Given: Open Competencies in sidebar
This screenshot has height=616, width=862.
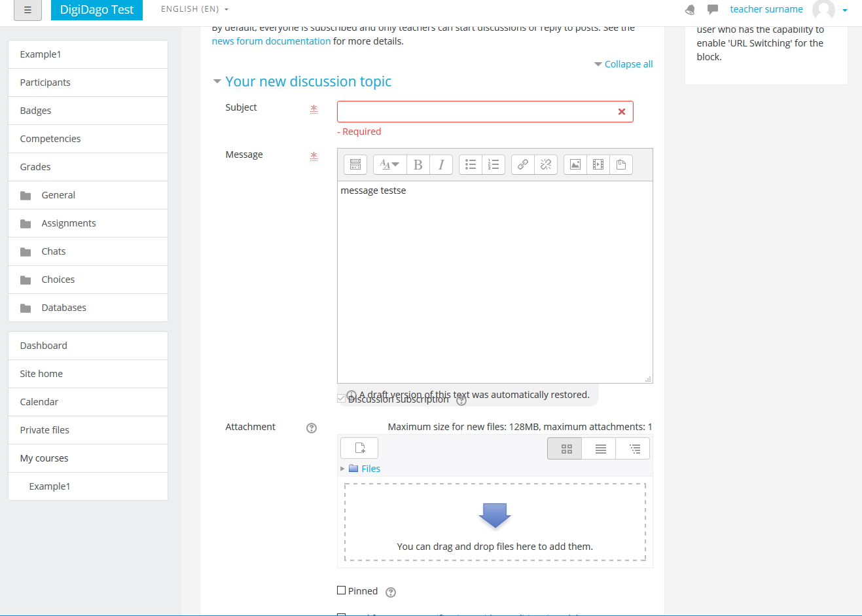Looking at the screenshot, I should [x=88, y=139].
